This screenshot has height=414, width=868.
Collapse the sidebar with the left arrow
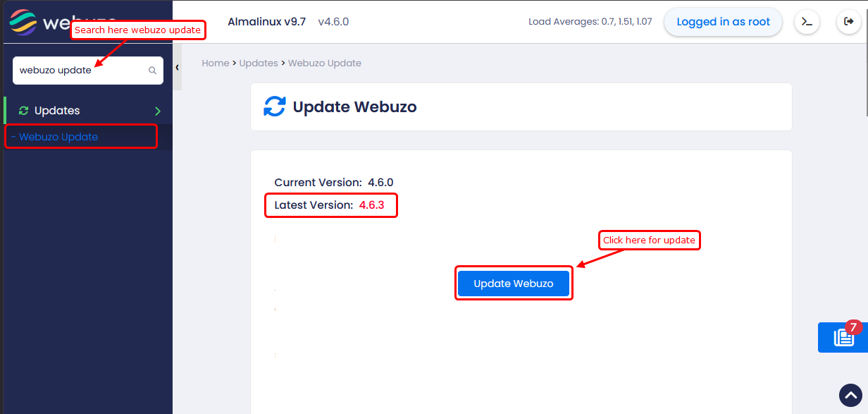[x=177, y=67]
